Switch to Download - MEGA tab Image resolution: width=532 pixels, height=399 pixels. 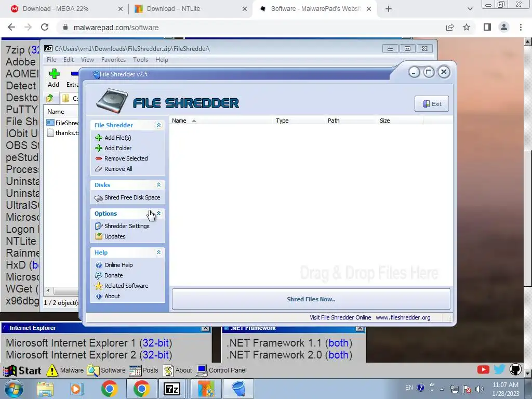tap(64, 9)
